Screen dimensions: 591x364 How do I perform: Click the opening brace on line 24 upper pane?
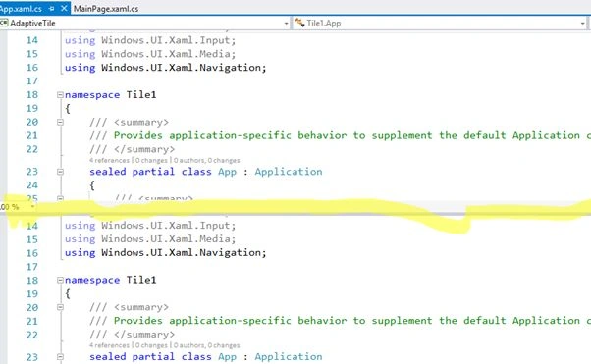(x=92, y=185)
